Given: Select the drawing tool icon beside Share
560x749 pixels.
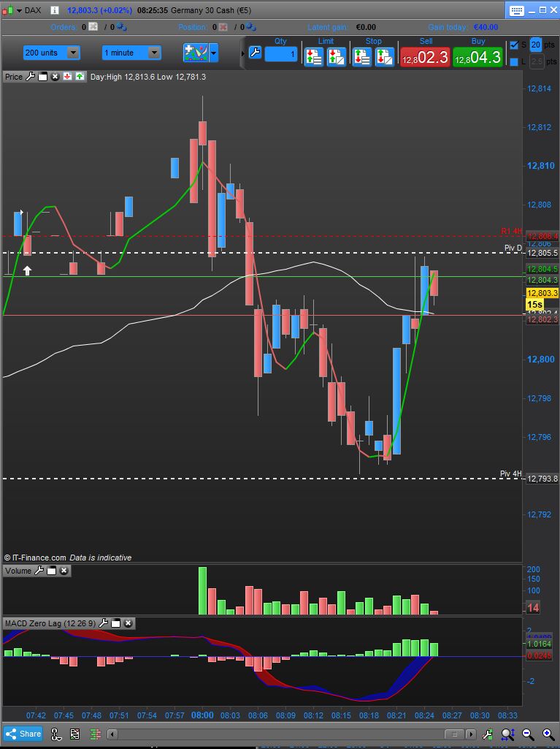Looking at the screenshot, I should pos(56,734).
